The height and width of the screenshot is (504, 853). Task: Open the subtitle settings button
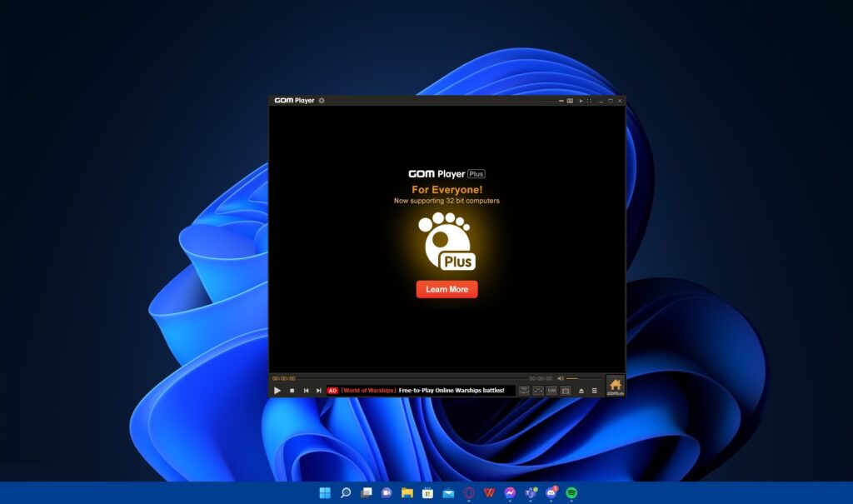pyautogui.click(x=551, y=390)
